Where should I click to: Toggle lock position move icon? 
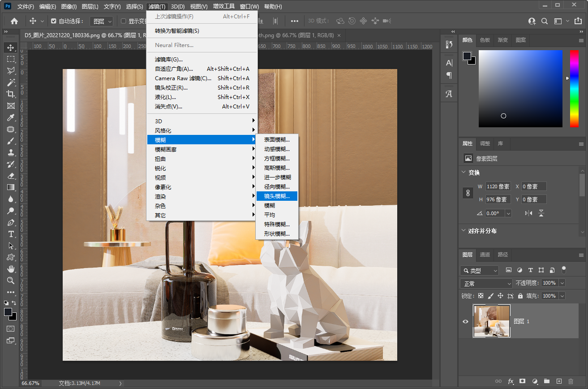tap(500, 296)
